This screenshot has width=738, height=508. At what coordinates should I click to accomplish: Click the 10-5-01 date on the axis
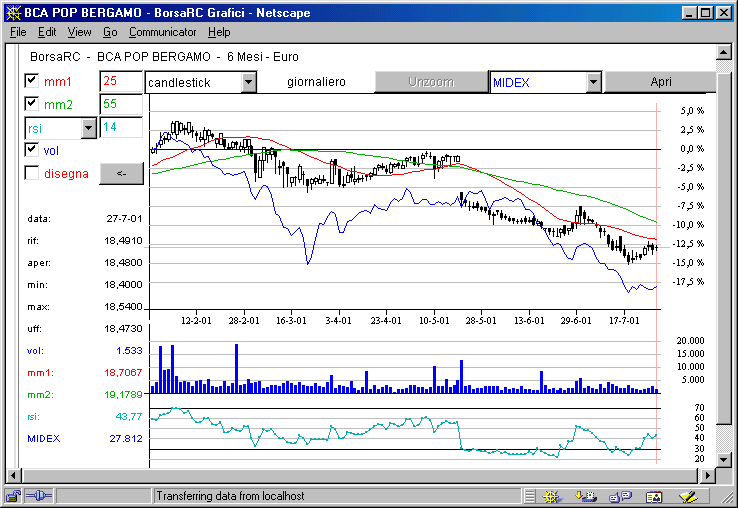click(434, 321)
